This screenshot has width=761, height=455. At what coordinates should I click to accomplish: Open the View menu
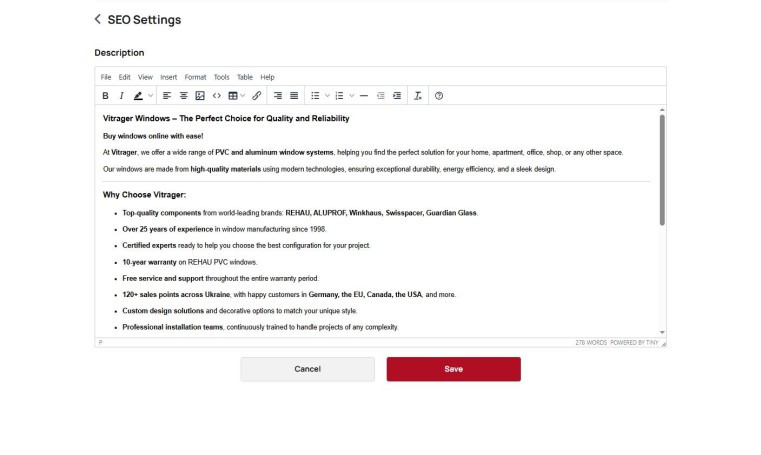[145, 77]
